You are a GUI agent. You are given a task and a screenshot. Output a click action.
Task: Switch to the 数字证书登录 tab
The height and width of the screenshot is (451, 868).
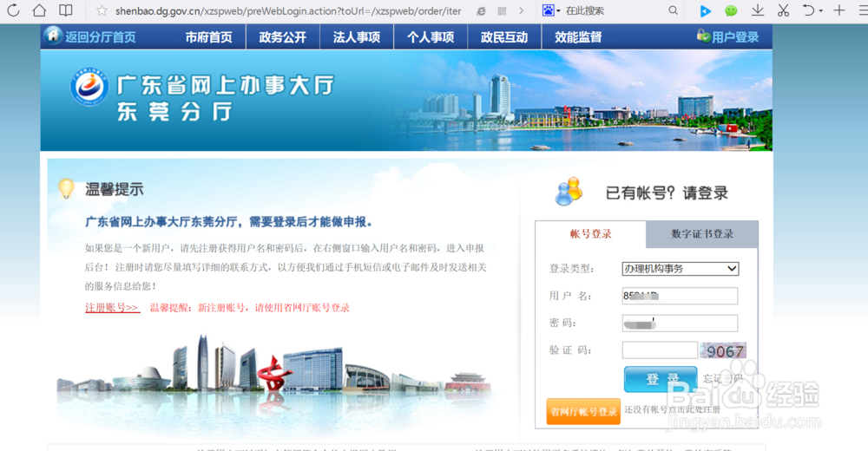click(x=702, y=234)
